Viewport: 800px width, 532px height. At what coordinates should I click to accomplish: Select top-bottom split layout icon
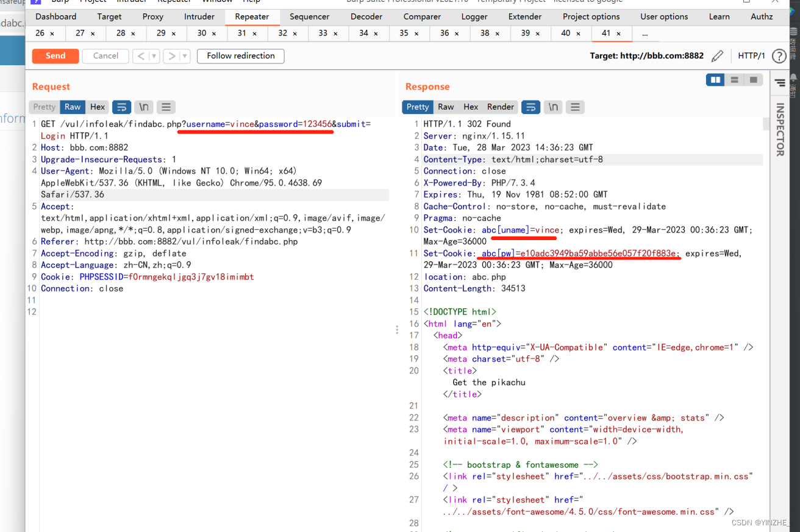(x=735, y=80)
